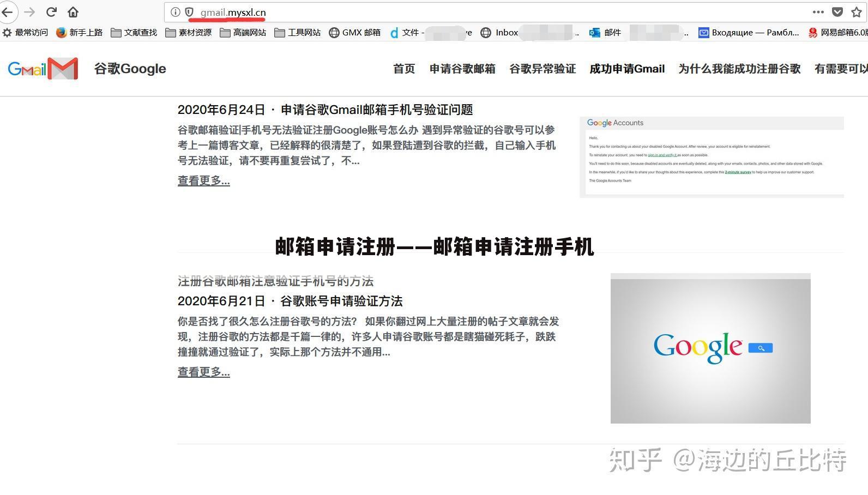Open tracking protection shield icon

tap(189, 12)
